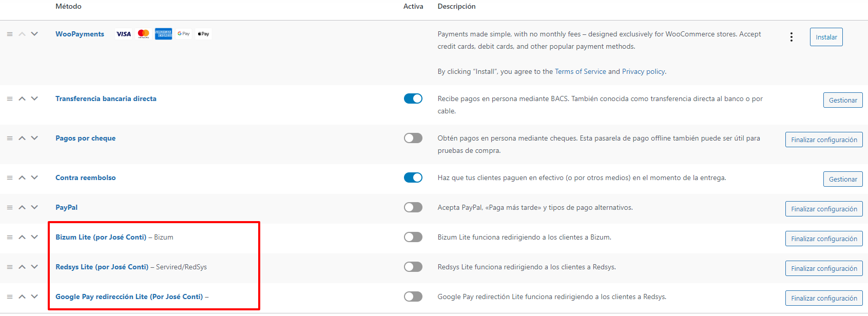Open the Terms of Service link
This screenshot has width=868, height=316.
(580, 71)
